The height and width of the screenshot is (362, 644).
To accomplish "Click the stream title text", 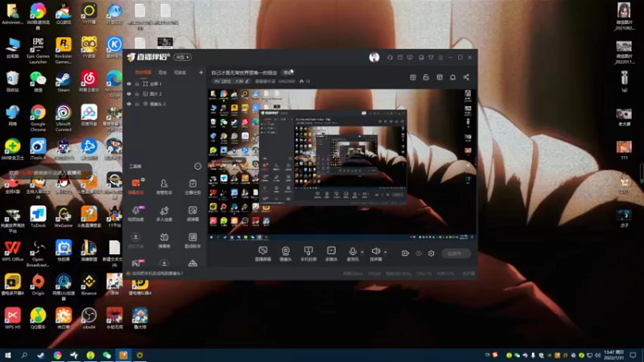I will (x=244, y=72).
